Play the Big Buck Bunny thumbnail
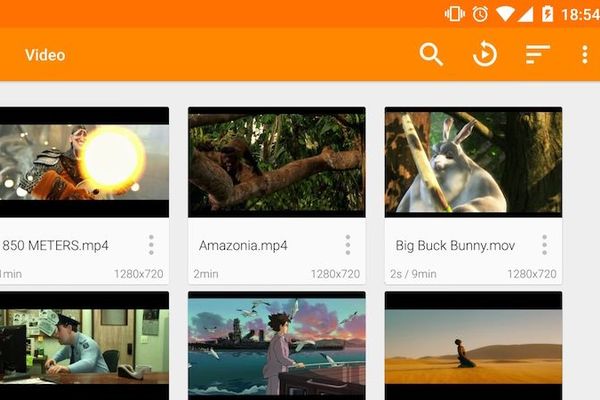This screenshot has width=600, height=400. 473,162
